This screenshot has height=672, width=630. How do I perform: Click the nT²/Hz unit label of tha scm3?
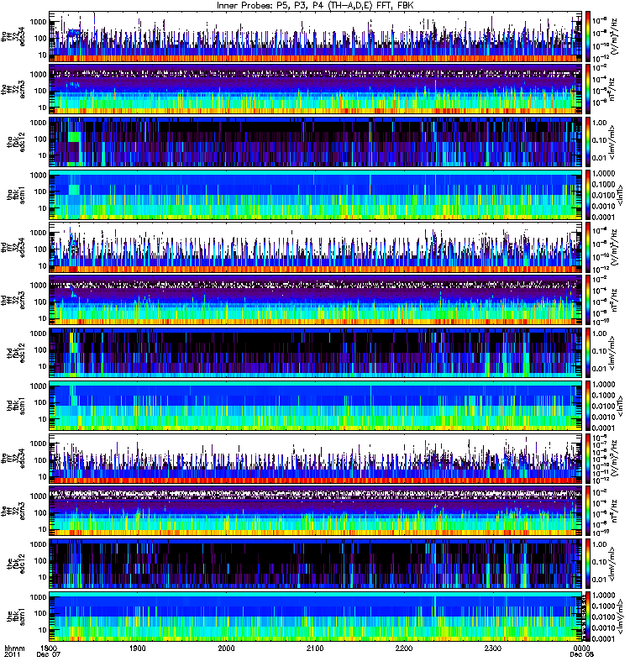point(612,89)
